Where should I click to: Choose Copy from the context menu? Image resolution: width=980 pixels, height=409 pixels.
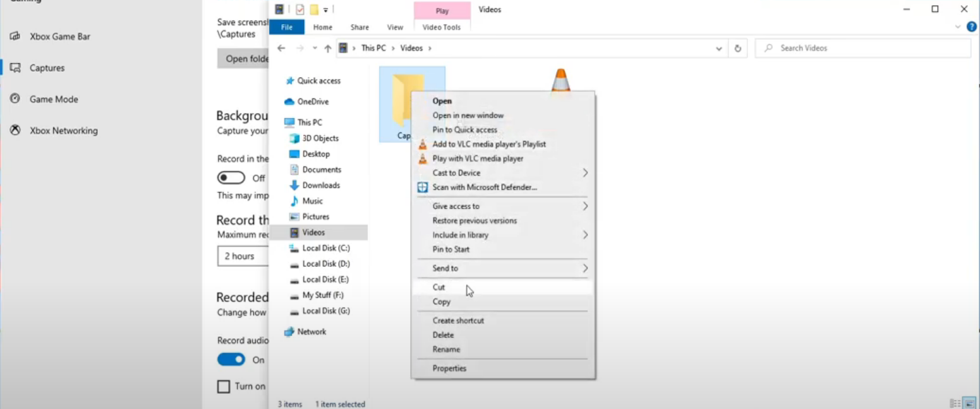pos(503,302)
